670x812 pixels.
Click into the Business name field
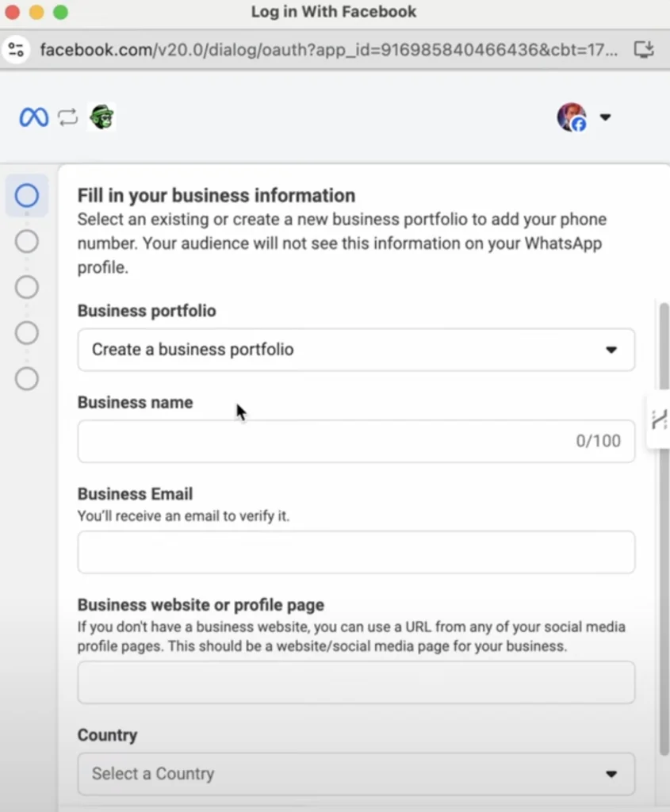[x=356, y=441]
